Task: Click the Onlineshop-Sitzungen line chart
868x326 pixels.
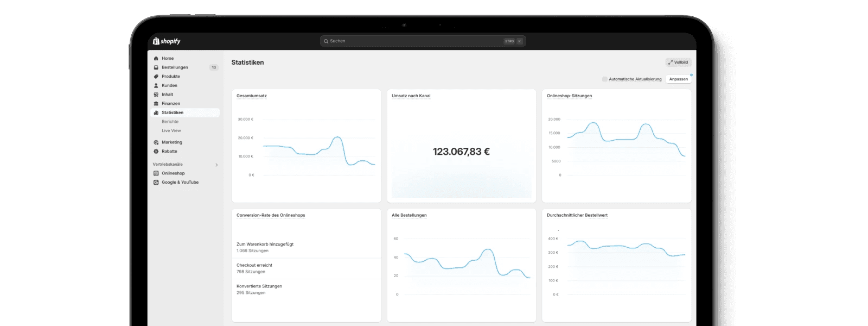Action: [626, 139]
